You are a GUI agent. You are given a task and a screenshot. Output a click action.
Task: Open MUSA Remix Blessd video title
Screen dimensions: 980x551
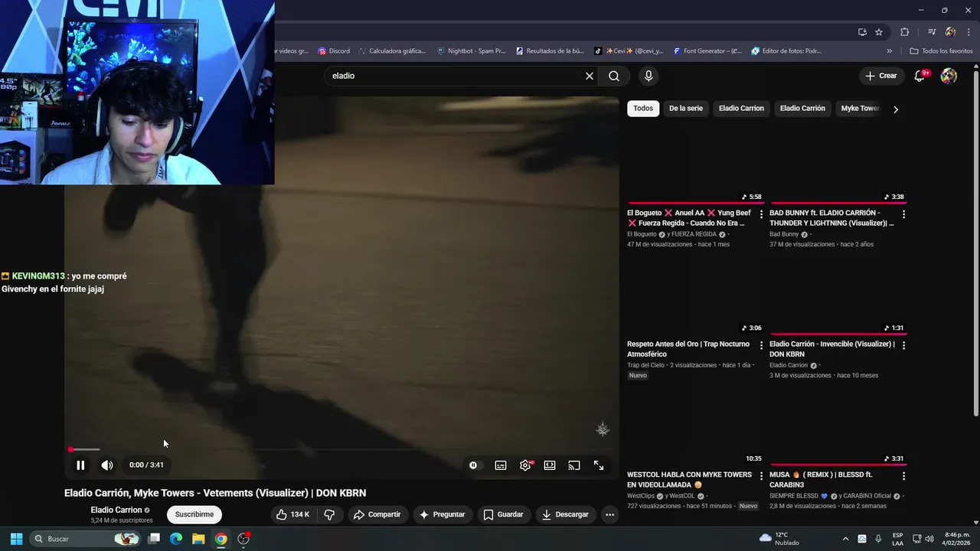click(x=821, y=480)
